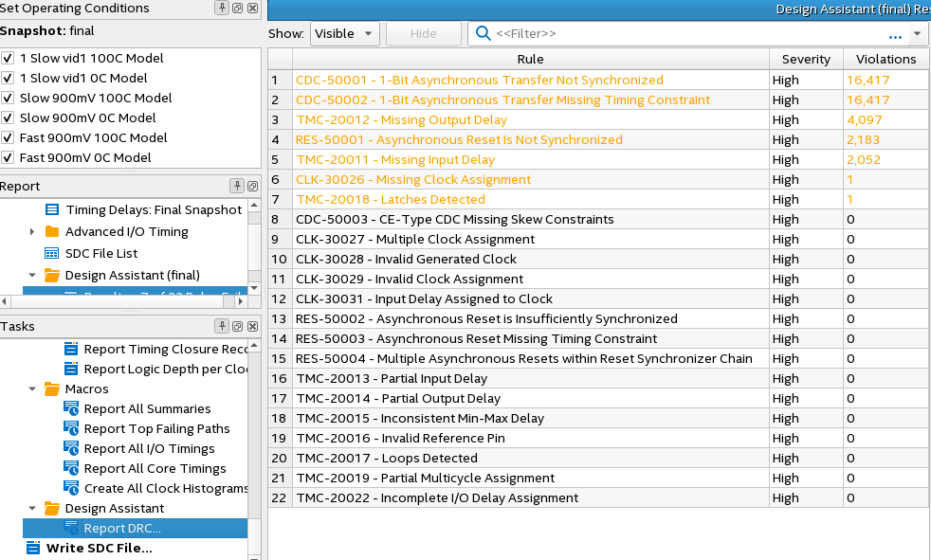Select row 12 CLK-30031 Input Delay rule
The width and height of the screenshot is (931, 560).
pos(424,299)
